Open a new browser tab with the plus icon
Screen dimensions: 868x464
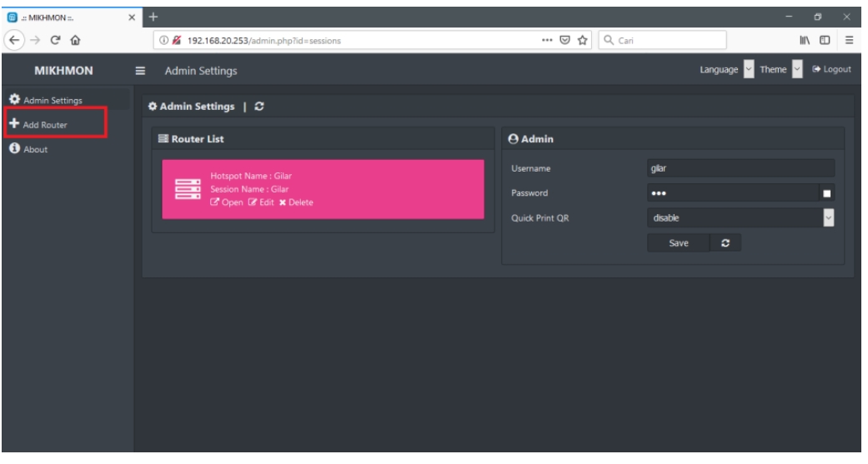click(x=153, y=17)
